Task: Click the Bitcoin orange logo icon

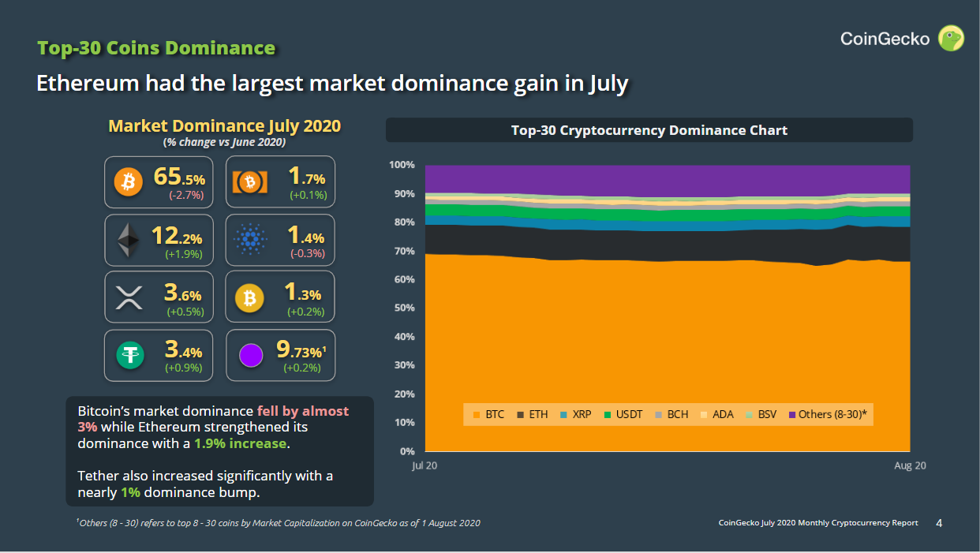Action: 128,182
